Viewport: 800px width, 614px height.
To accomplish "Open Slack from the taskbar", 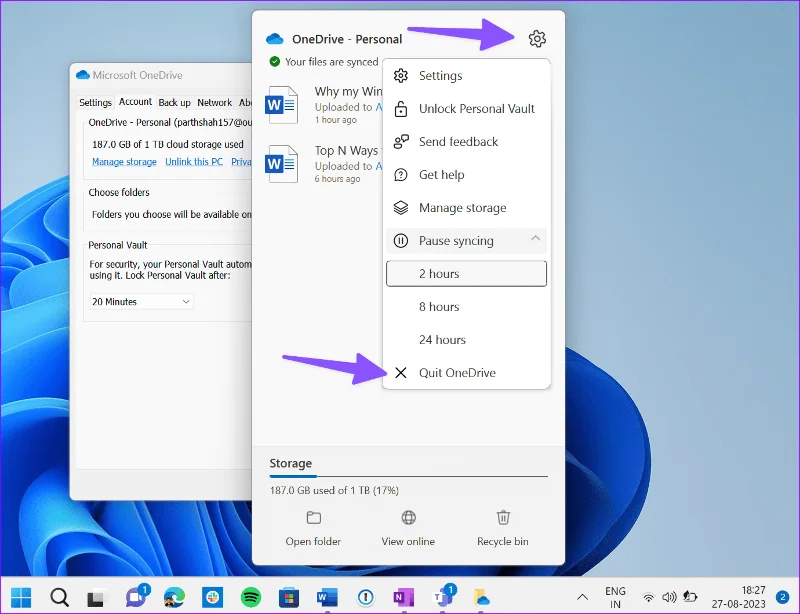I will click(x=212, y=597).
